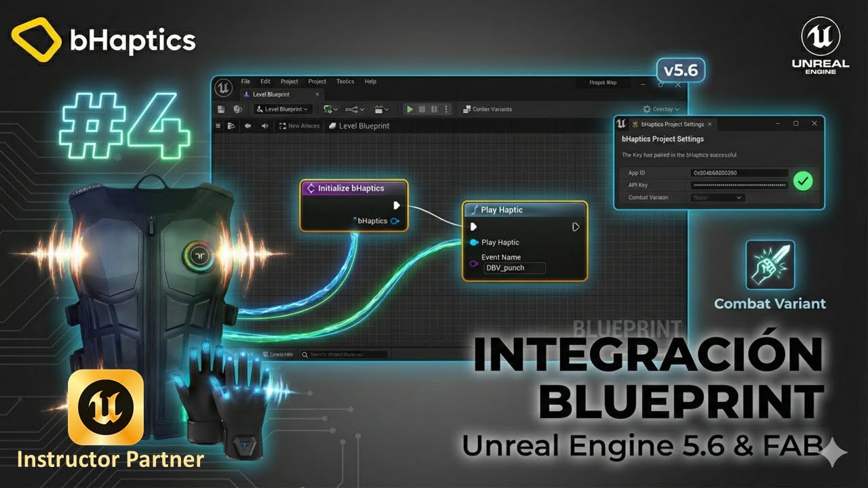
Task: Open the Help menu
Action: click(370, 81)
